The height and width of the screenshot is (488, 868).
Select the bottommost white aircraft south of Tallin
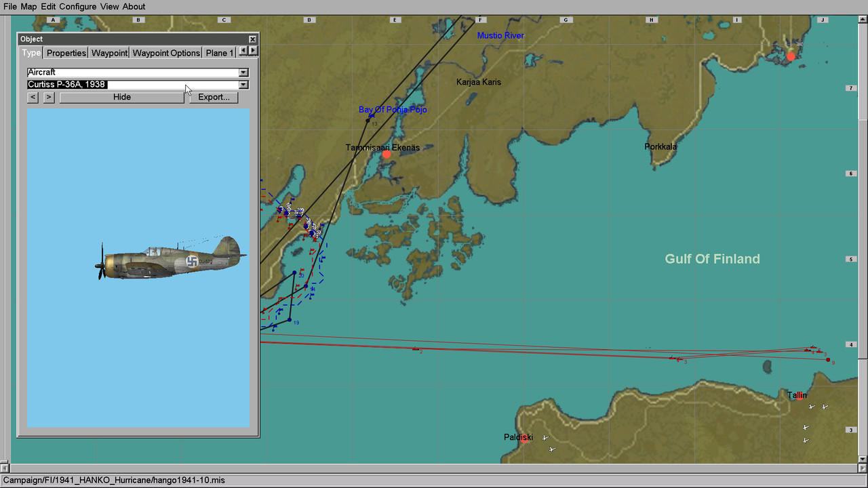pyautogui.click(x=806, y=441)
